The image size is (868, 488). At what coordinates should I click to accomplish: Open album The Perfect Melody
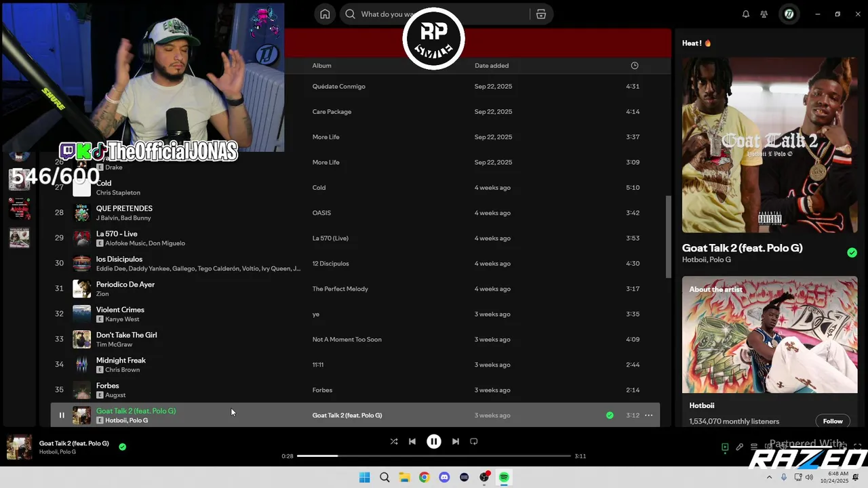(x=340, y=289)
